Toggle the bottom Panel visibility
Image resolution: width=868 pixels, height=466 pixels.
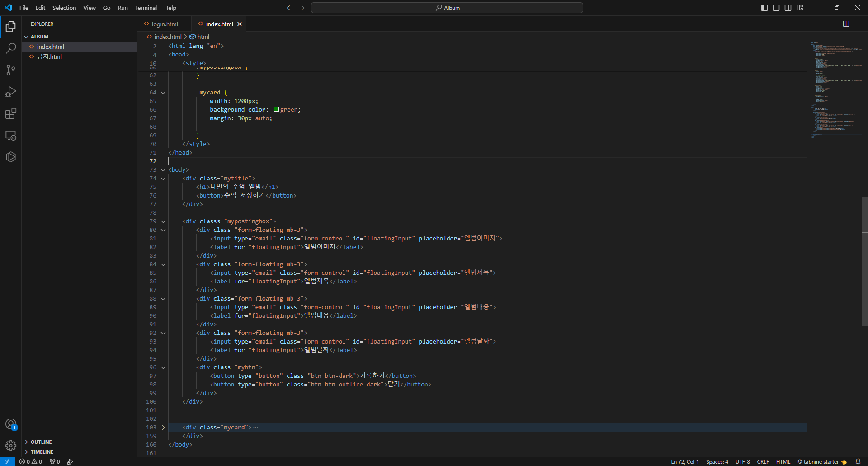click(x=776, y=8)
